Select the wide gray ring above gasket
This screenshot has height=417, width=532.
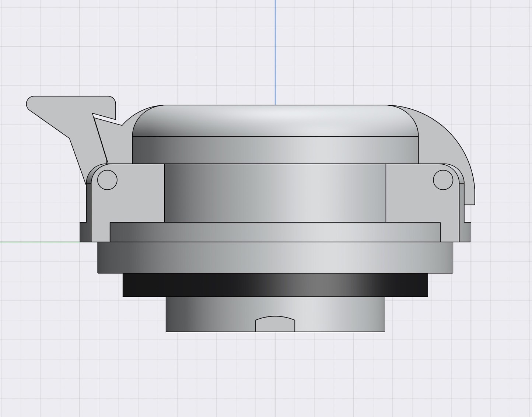275,257
